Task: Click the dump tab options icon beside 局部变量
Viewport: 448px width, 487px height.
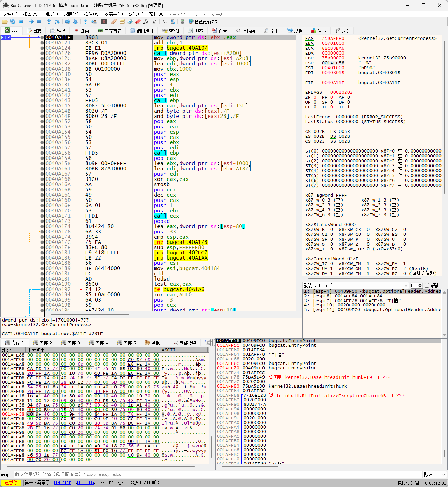Action: [x=208, y=343]
